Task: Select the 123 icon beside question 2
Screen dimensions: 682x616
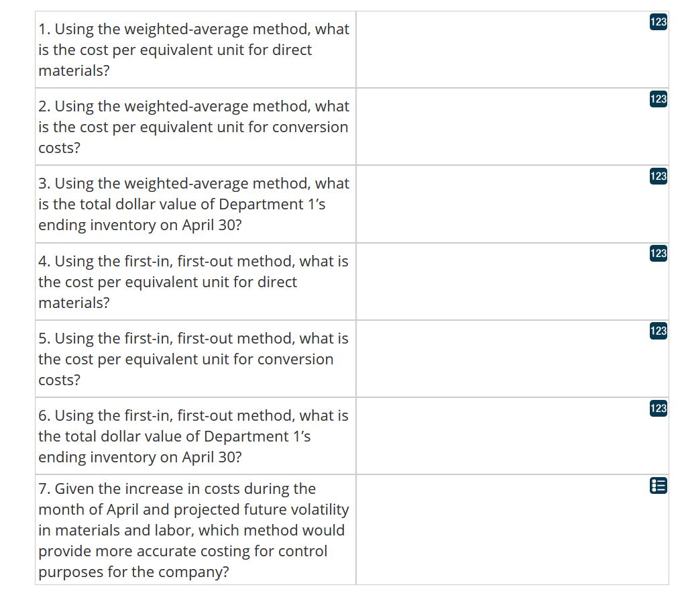Action: pos(658,99)
